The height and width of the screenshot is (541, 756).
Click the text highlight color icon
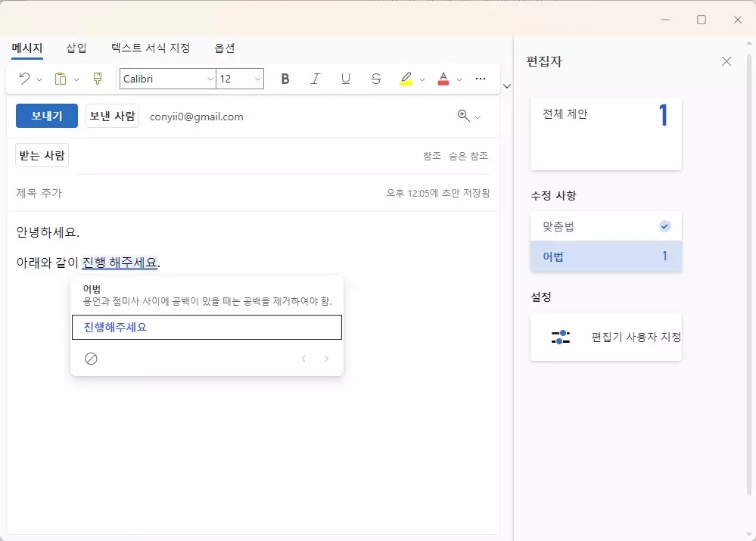click(x=406, y=78)
